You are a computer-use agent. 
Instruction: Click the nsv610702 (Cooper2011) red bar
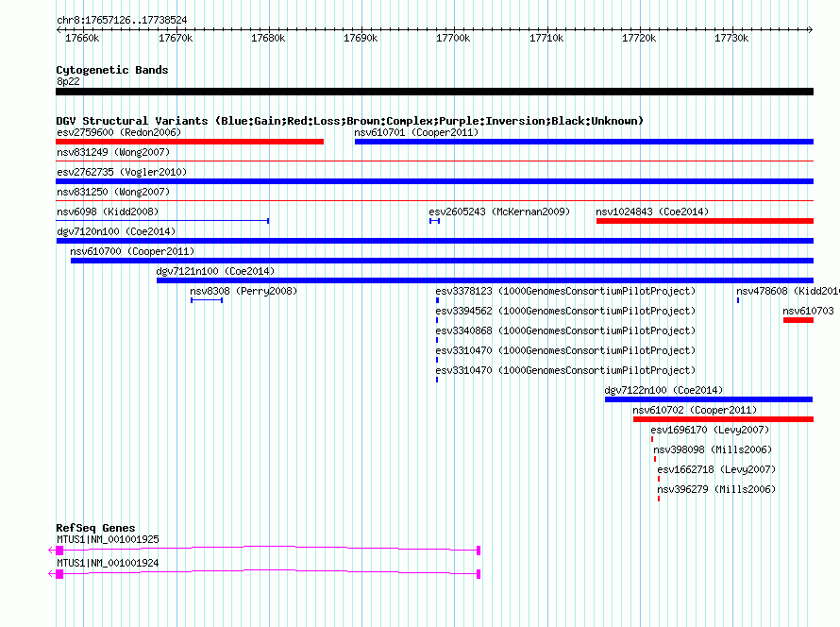pyautogui.click(x=723, y=419)
